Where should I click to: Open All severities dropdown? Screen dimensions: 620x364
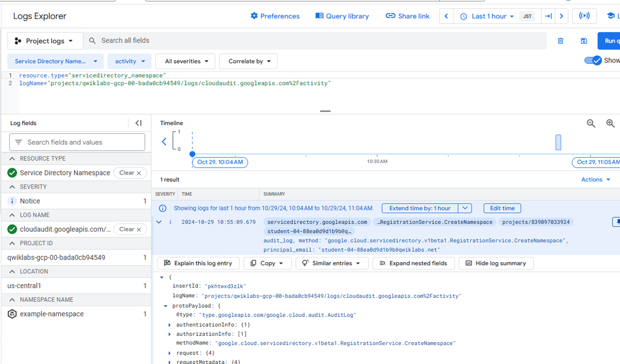[x=186, y=61]
